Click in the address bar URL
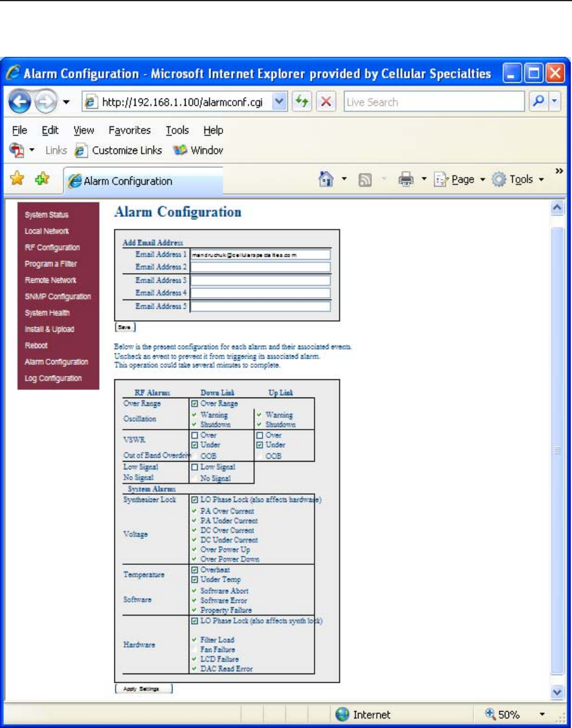This screenshot has height=728, width=572. click(181, 103)
